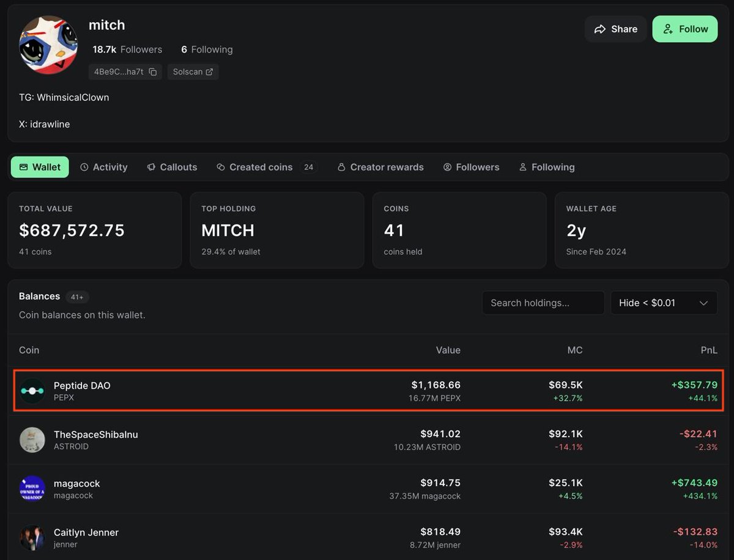Open the Following tab
This screenshot has width=734, height=560.
[x=547, y=167]
